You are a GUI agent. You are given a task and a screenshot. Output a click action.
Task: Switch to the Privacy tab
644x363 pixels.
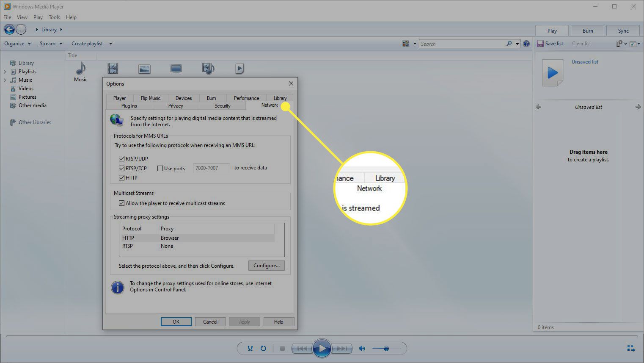(176, 106)
